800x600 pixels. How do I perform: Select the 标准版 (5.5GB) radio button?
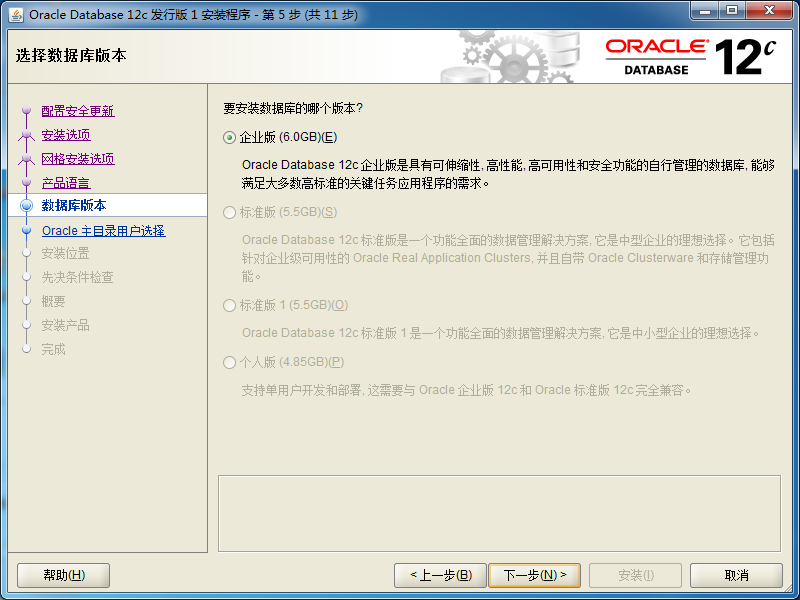click(230, 212)
